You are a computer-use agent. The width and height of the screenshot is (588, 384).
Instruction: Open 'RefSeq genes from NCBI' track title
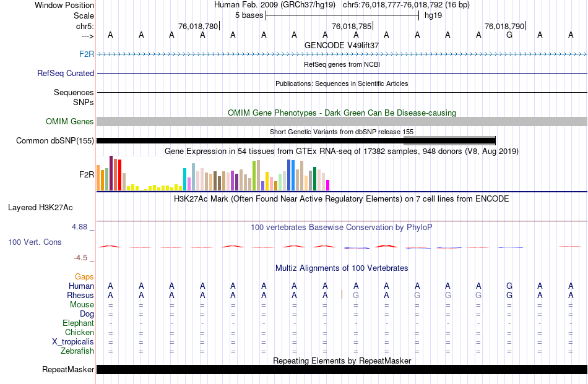pos(342,64)
